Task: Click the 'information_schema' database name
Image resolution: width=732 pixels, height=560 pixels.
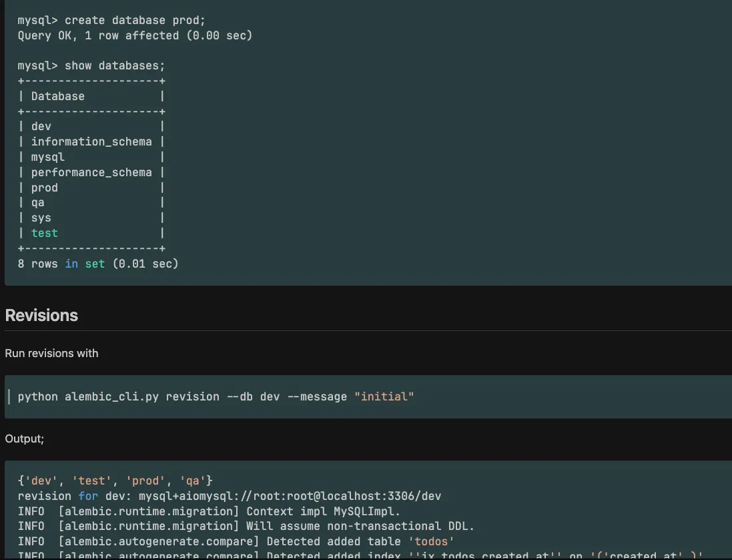Action: [x=91, y=142]
